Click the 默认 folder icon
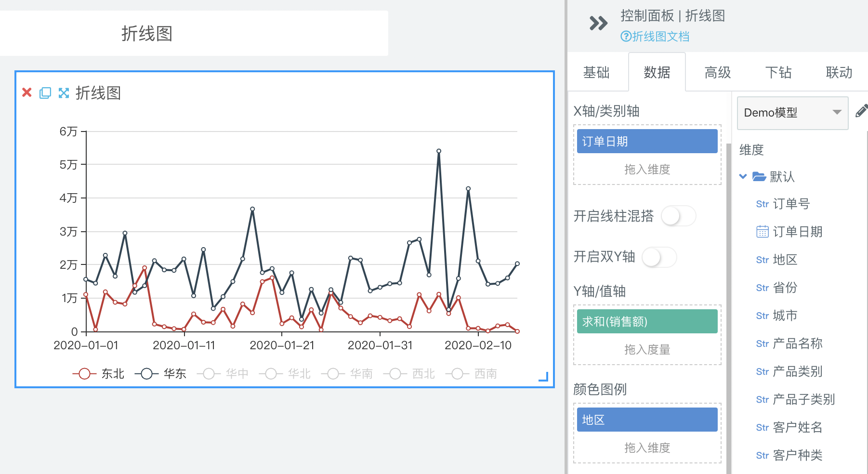 [x=759, y=176]
